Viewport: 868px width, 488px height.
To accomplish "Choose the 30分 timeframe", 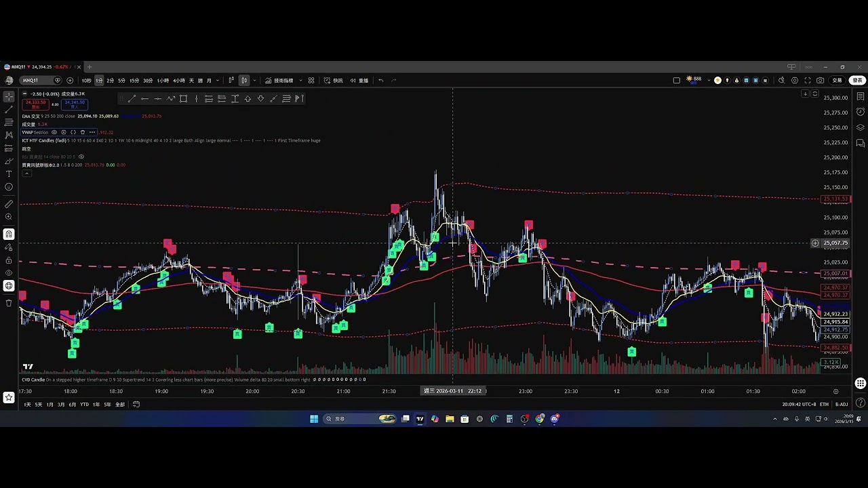I will coord(148,81).
